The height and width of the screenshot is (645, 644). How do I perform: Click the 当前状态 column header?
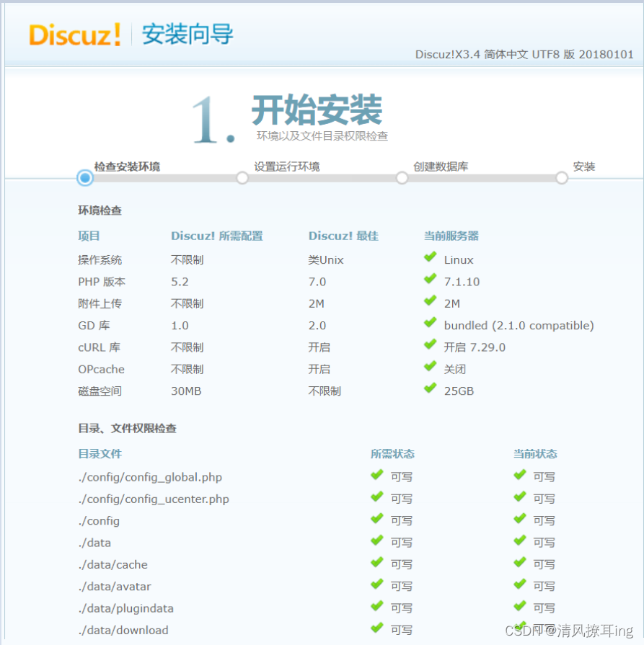click(535, 454)
